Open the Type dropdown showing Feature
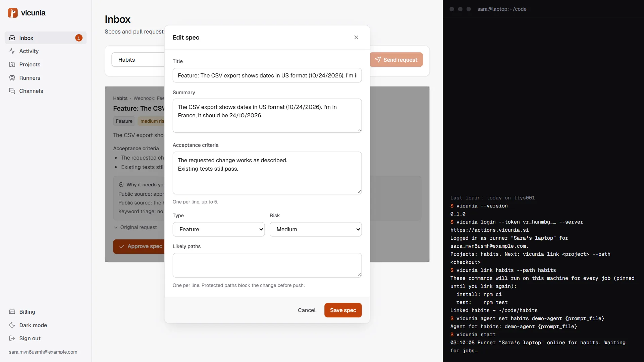644x362 pixels. point(219,229)
